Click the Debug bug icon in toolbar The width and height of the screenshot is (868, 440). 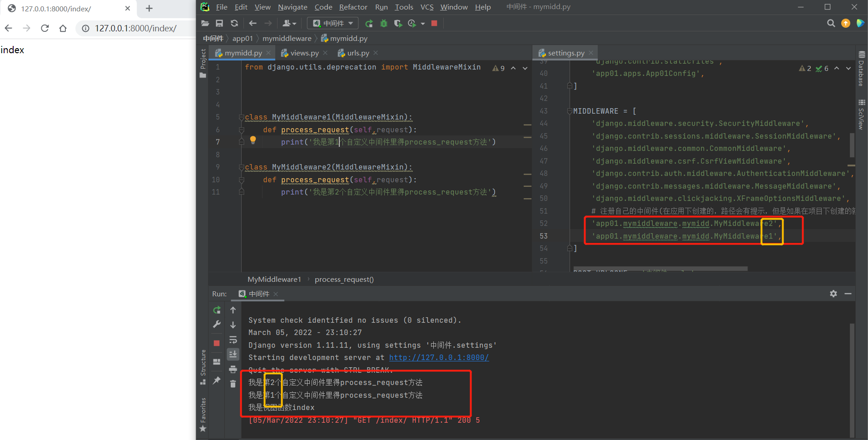(384, 23)
